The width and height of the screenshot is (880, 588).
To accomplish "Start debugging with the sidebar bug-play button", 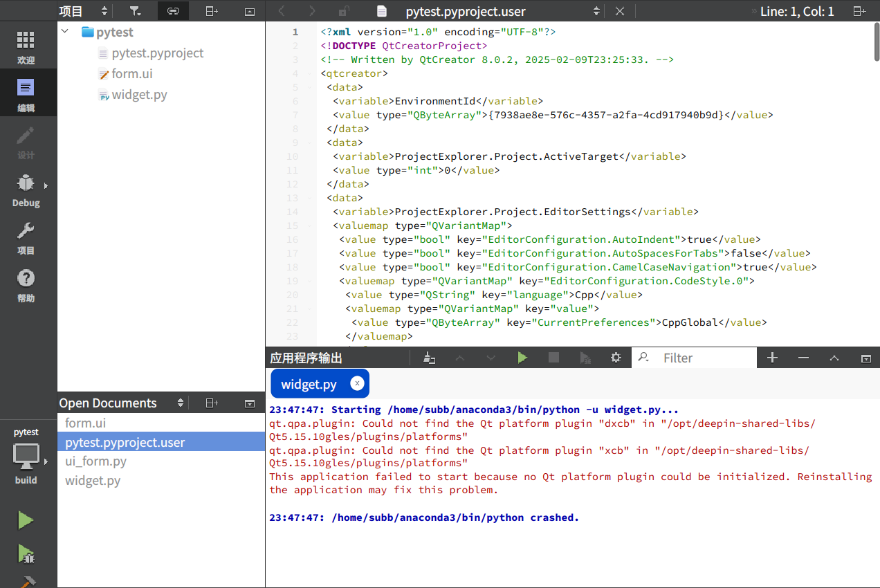I will tap(26, 553).
